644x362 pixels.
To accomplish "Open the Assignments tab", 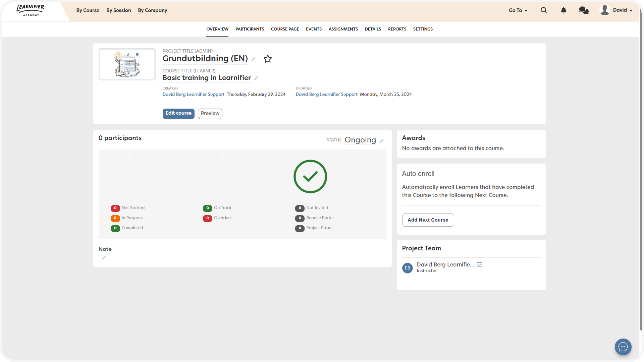I will pyautogui.click(x=343, y=29).
